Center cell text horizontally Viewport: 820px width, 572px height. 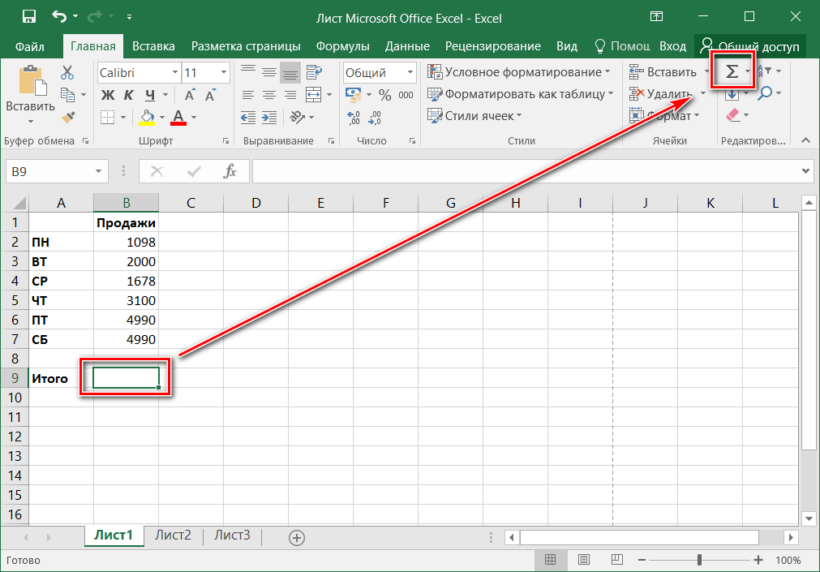coord(269,95)
